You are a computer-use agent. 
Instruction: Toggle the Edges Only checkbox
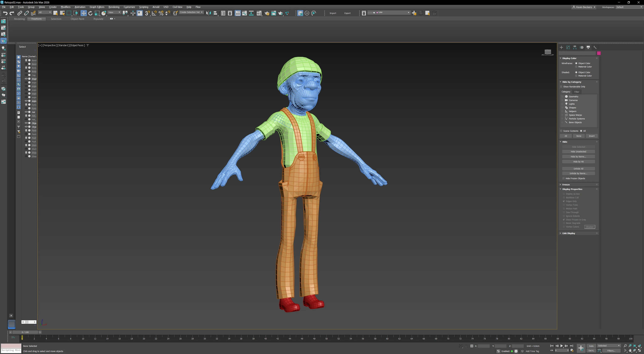click(564, 201)
